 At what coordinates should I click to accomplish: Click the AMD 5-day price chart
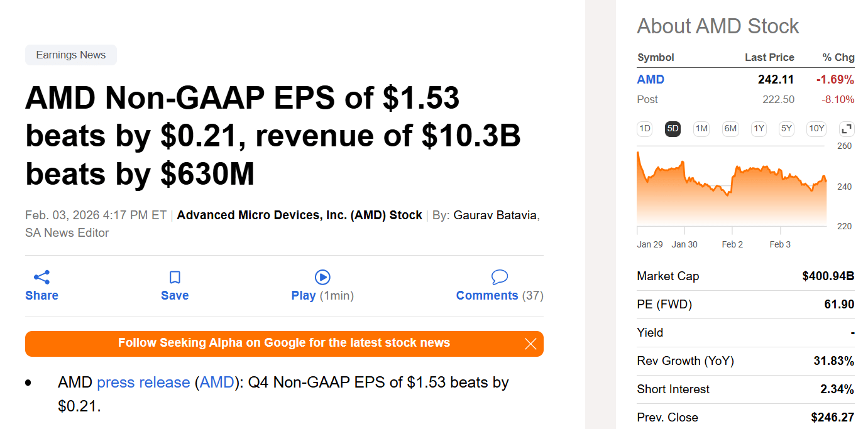coord(732,188)
